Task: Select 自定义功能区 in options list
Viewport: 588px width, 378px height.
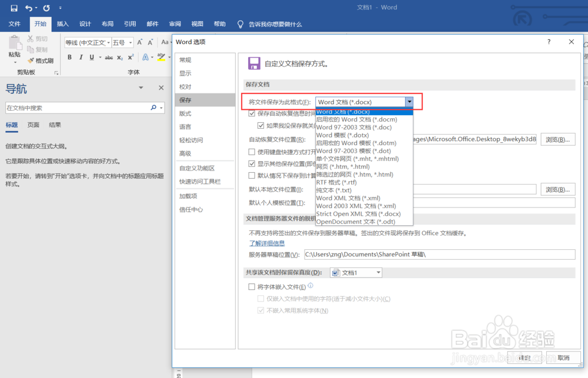Action: tap(205, 168)
